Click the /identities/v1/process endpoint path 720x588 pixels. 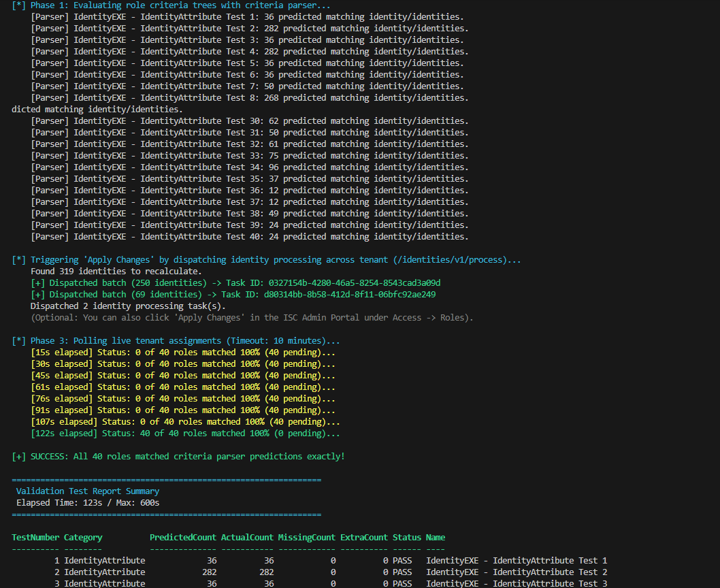click(x=450, y=260)
